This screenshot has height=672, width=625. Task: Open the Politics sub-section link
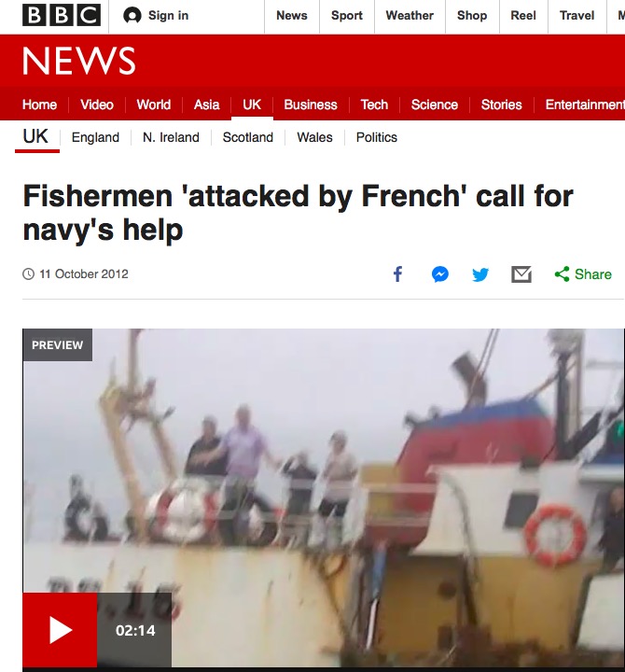pyautogui.click(x=377, y=137)
